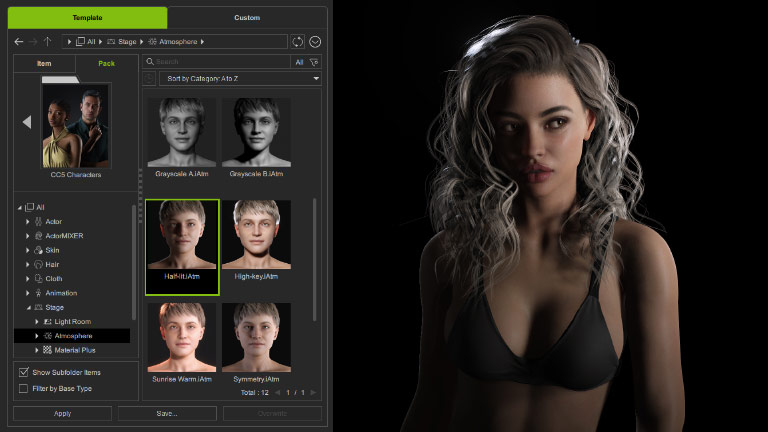
Task: Open the CC5 Characters pack thumbnail
Action: 76,125
